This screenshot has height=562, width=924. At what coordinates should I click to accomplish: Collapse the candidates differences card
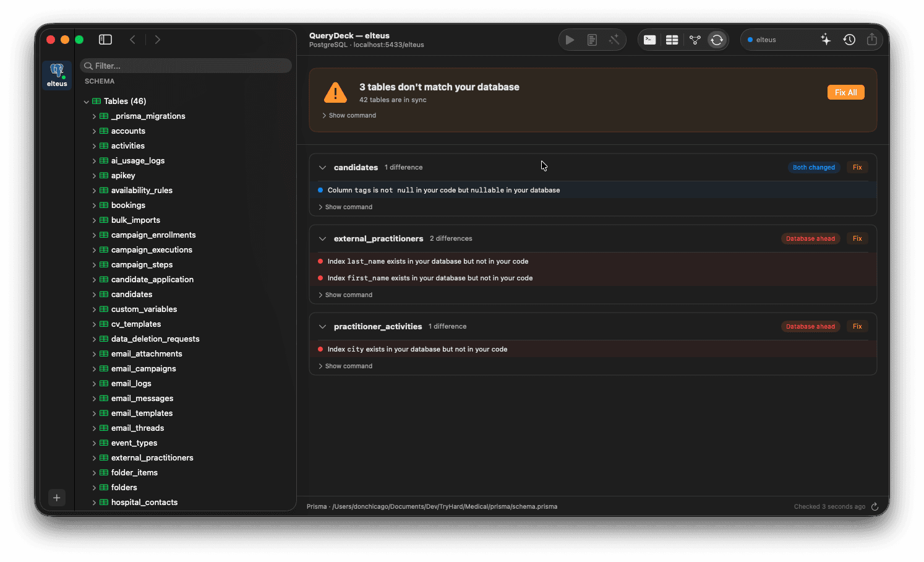(x=322, y=168)
